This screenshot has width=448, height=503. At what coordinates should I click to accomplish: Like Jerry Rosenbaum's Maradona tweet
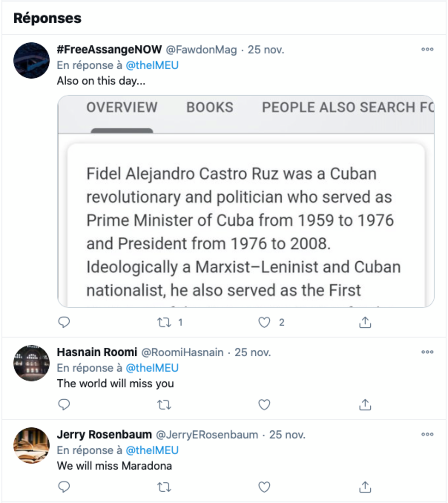(264, 487)
